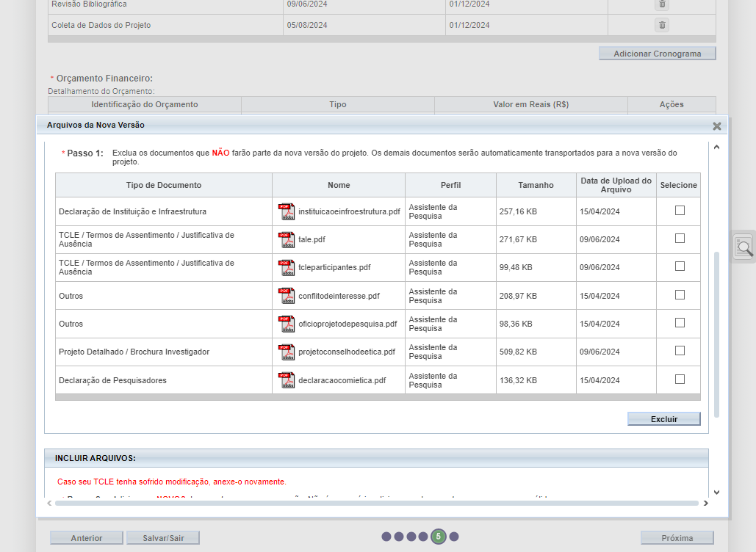Click the Tamanho column header
This screenshot has width=756, height=552.
[536, 185]
